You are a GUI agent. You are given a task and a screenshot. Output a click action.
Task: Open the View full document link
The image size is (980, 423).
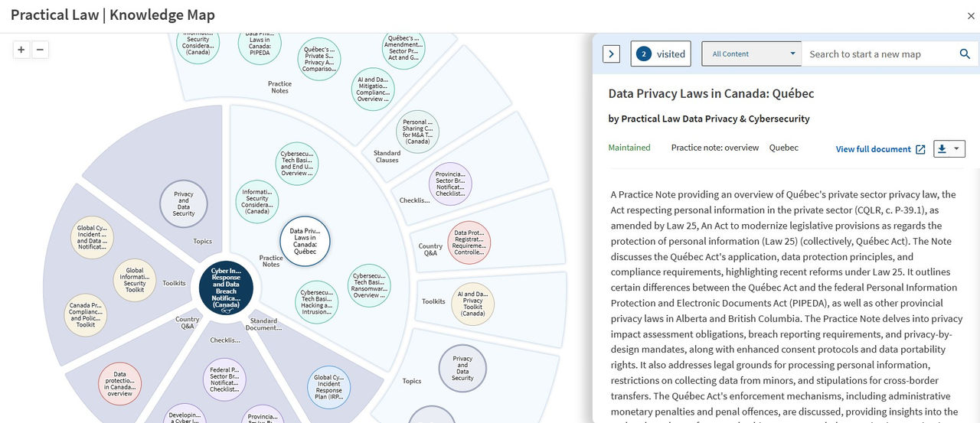880,149
